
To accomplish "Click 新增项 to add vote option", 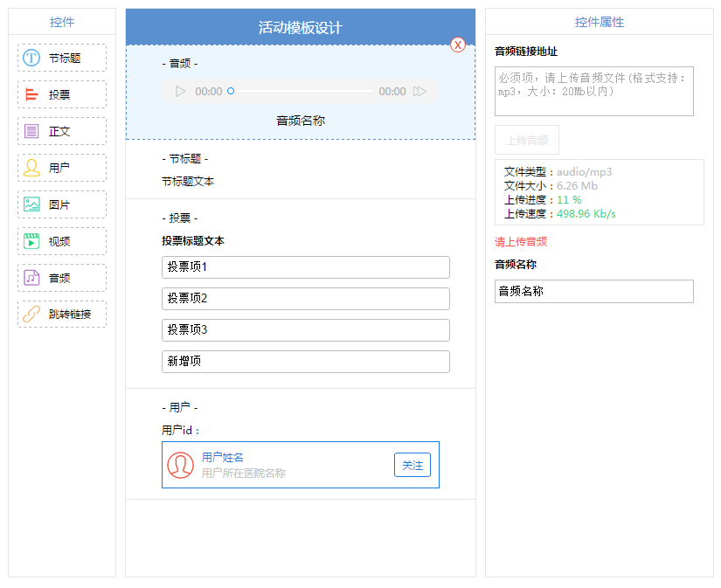I will 306,362.
